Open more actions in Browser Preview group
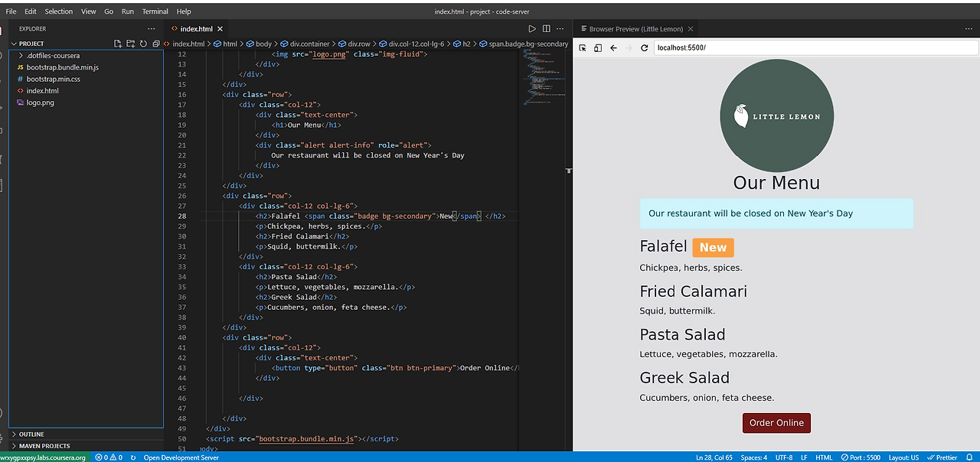The width and height of the screenshot is (980, 462). pyautogui.click(x=969, y=28)
